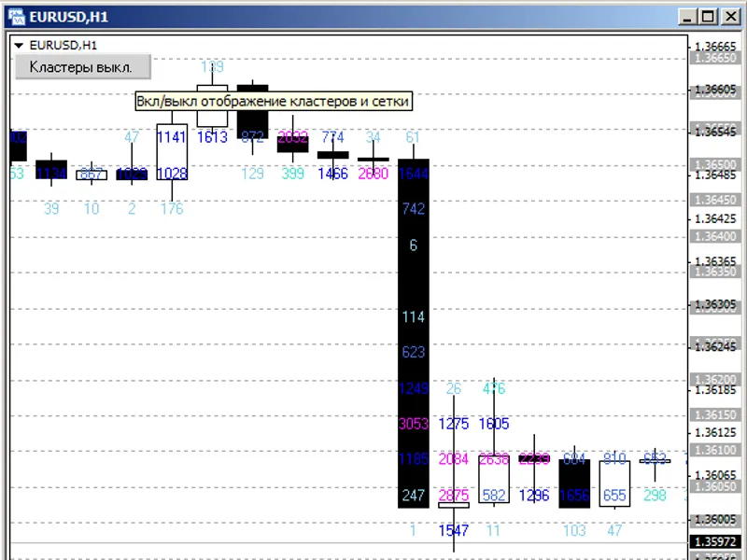The height and width of the screenshot is (560, 747).
Task: Click the cluster value 114
Action: coord(414,316)
